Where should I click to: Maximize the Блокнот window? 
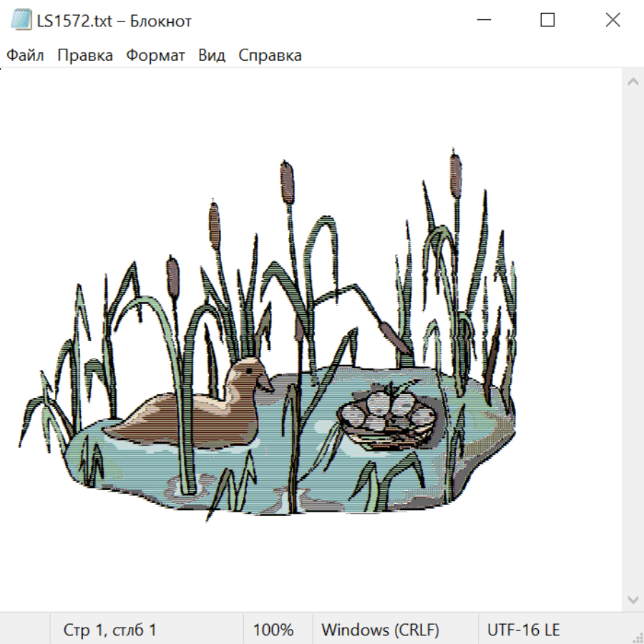(x=547, y=21)
